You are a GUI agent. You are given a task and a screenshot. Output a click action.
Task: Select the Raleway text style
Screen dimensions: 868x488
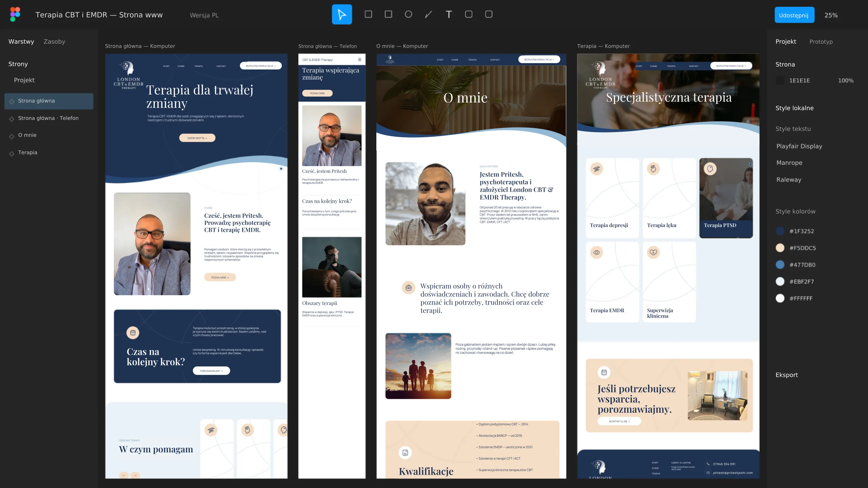789,180
